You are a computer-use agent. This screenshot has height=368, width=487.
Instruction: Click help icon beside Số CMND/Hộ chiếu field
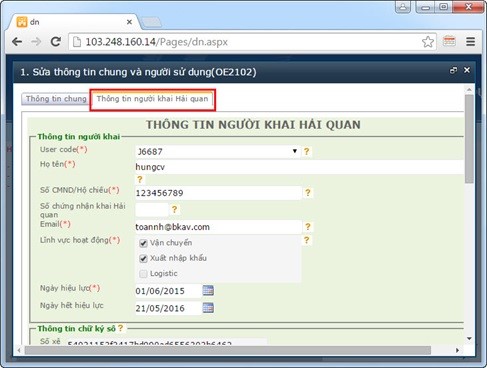coord(308,192)
